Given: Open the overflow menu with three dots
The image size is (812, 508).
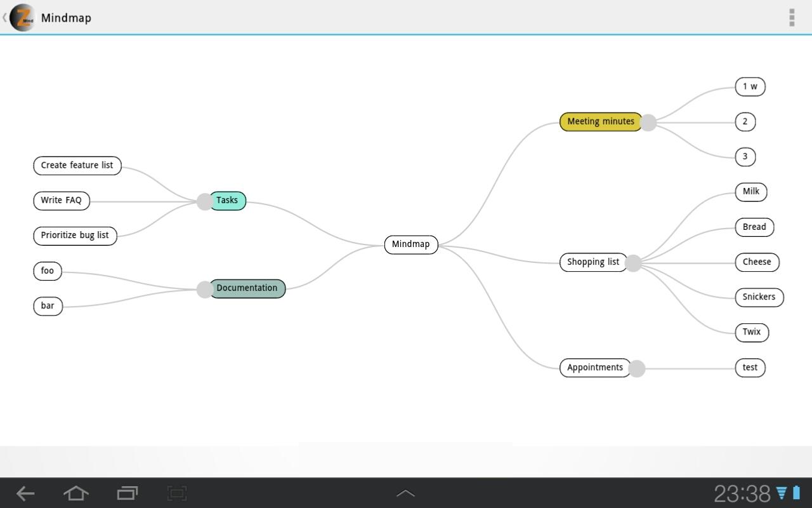Looking at the screenshot, I should pyautogui.click(x=792, y=17).
